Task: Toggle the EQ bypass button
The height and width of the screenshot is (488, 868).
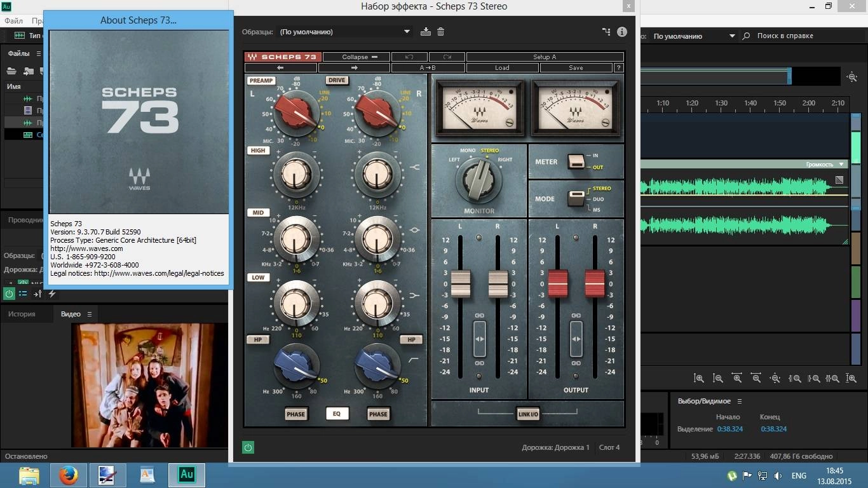Action: coord(337,414)
